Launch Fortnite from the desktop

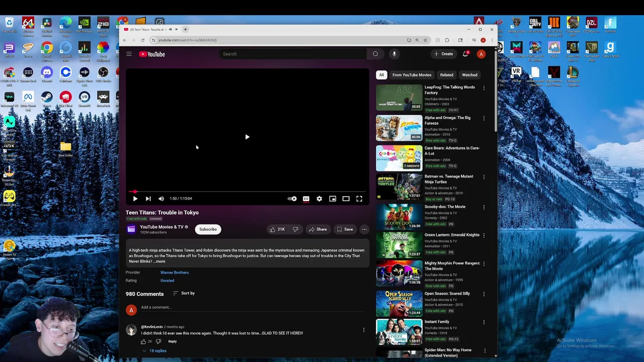610,25
